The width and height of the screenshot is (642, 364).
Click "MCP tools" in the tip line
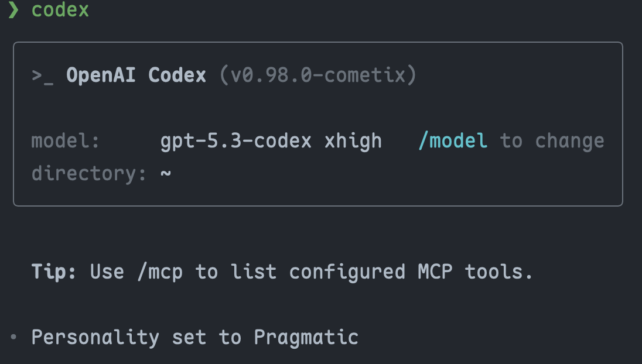pyautogui.click(x=475, y=272)
